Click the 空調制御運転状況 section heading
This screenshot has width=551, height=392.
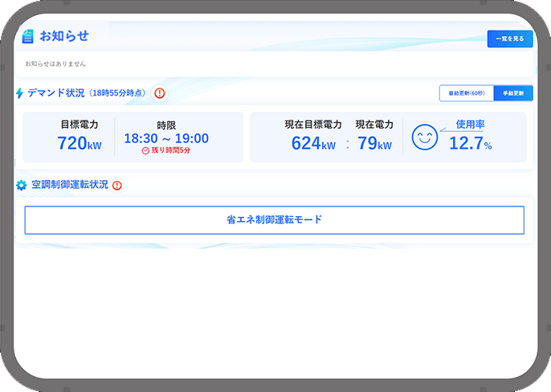[x=69, y=186]
